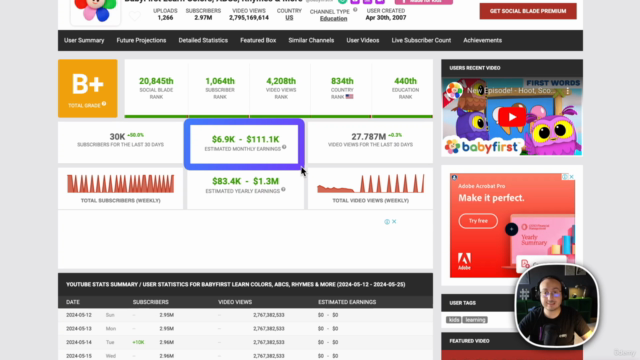The image size is (640, 360).
Task: Click the 834th Country Rank
Action: pyautogui.click(x=342, y=81)
